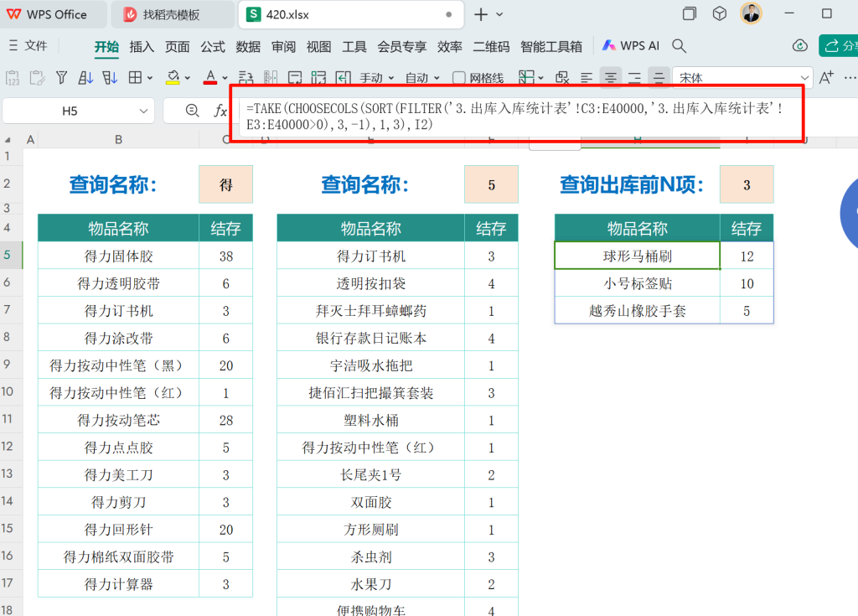This screenshot has width=858, height=616.
Task: Click the wrap text icon after font color
Action: tap(246, 78)
